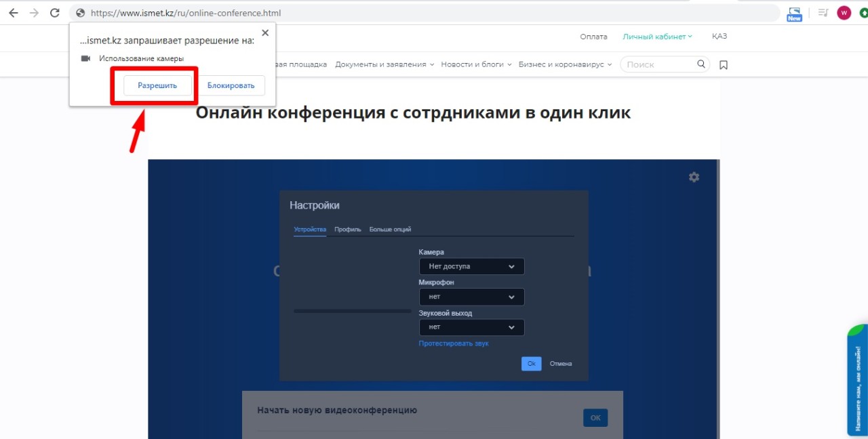Close the camera permission popup
The image size is (868, 439).
[x=265, y=33]
